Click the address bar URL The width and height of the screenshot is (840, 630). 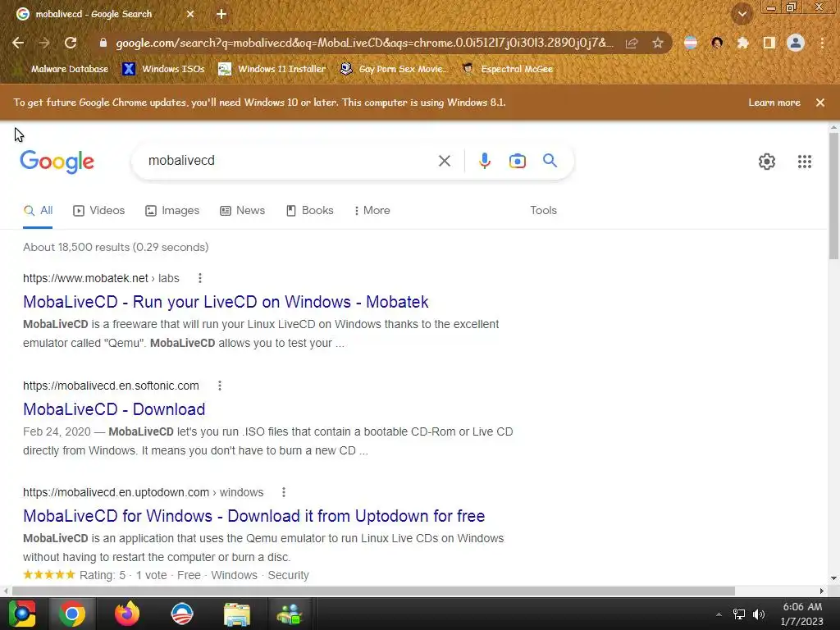tap(364, 43)
